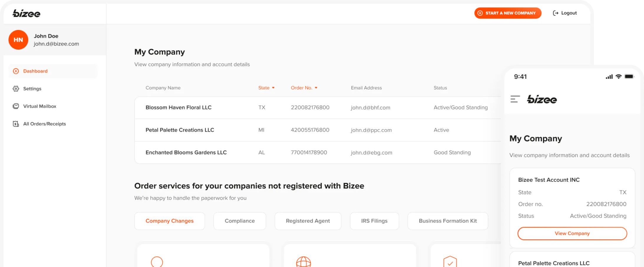Open All Orders/Receipts in the sidebar

click(x=16, y=124)
